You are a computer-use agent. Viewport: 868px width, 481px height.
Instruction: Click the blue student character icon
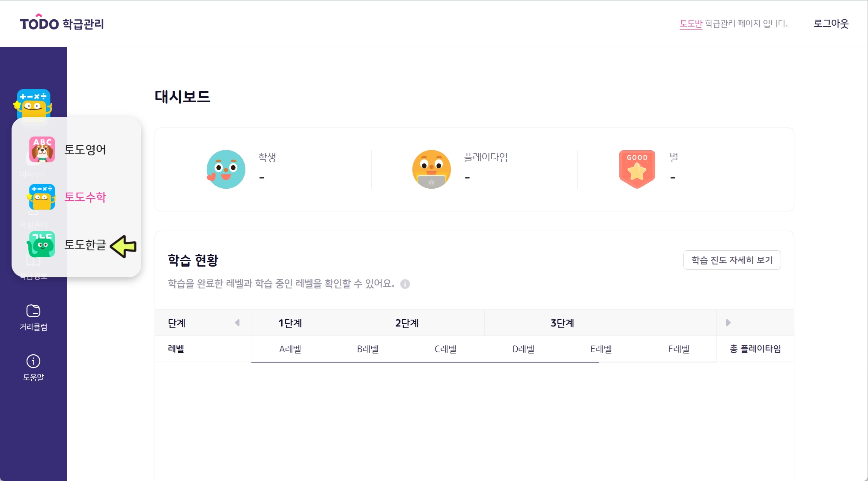pos(226,169)
